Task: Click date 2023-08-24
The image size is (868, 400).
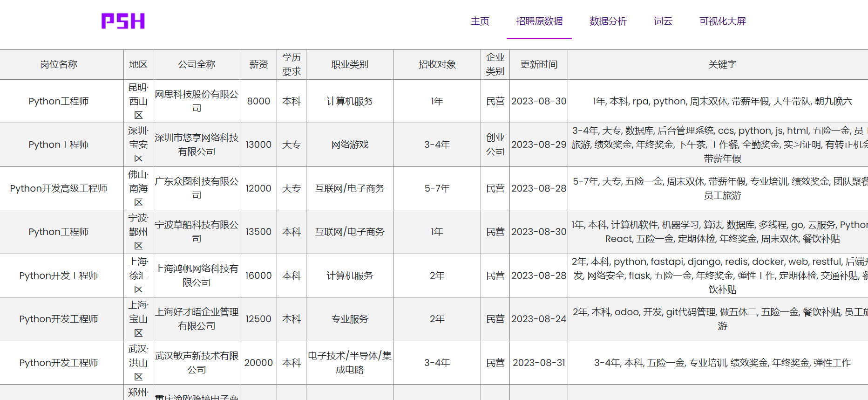Action: [x=539, y=319]
